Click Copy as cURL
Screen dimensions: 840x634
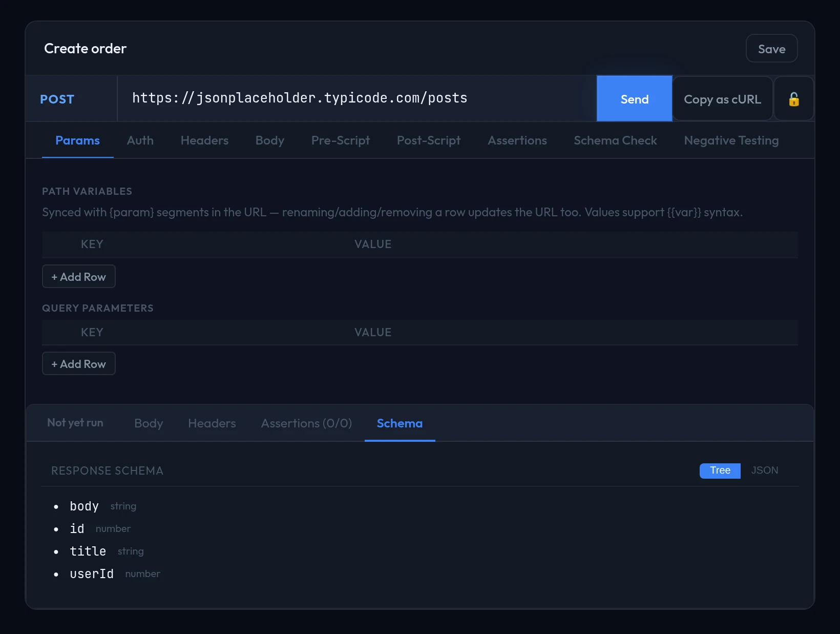click(x=722, y=99)
